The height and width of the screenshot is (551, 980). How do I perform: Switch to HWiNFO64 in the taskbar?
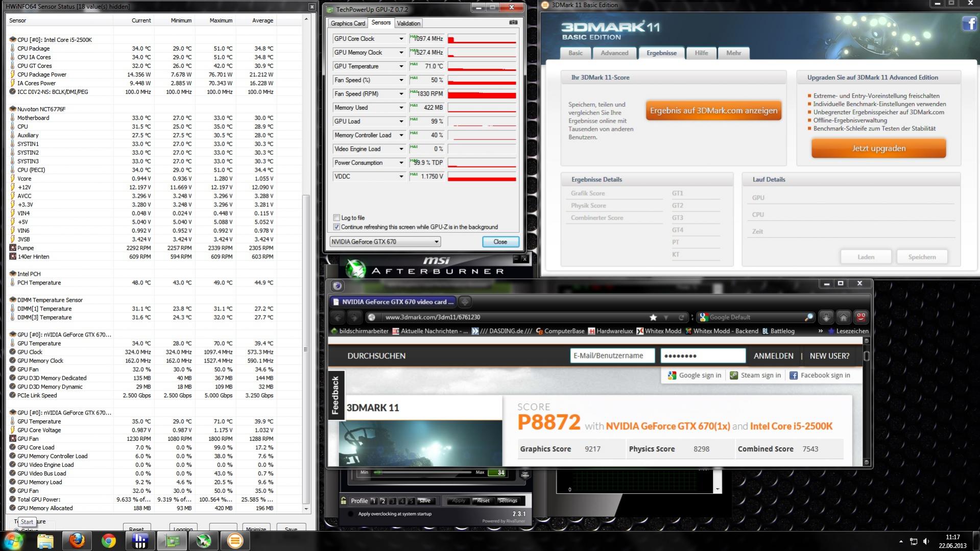click(x=140, y=541)
